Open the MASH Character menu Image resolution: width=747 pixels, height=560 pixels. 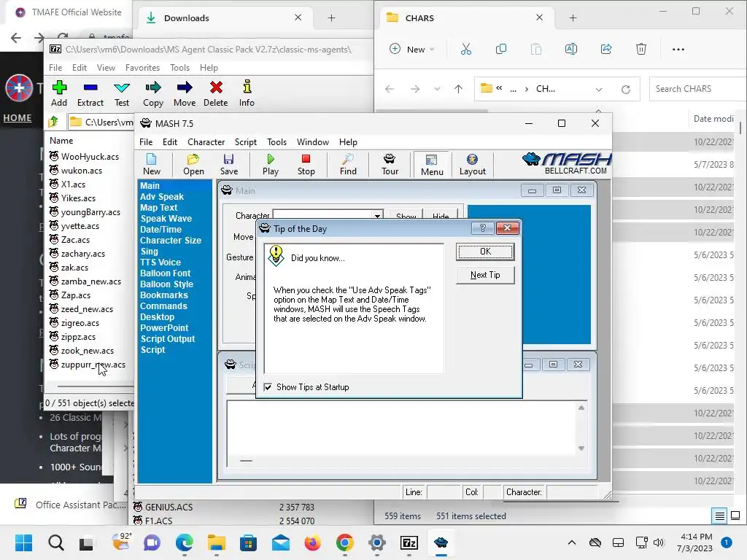coord(206,142)
